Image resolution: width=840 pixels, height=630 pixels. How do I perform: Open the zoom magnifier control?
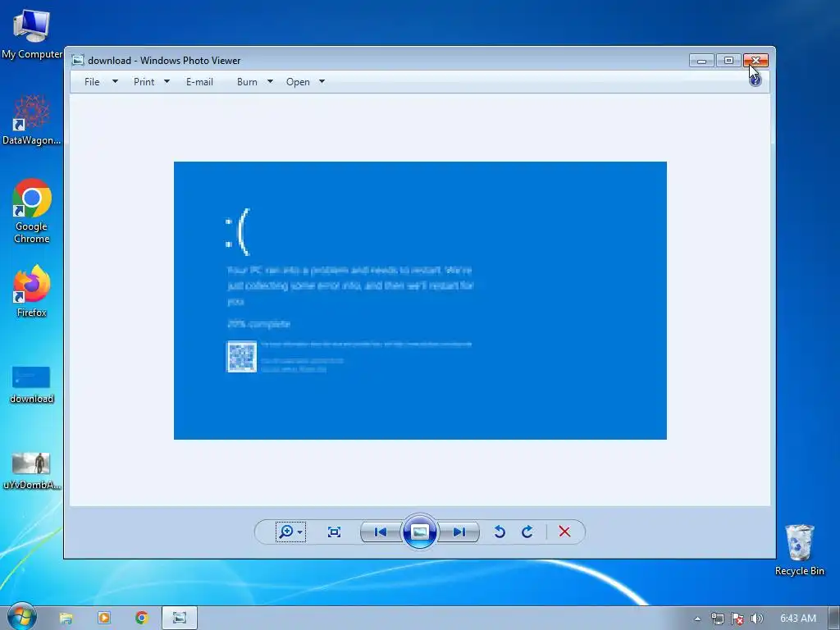coord(290,532)
